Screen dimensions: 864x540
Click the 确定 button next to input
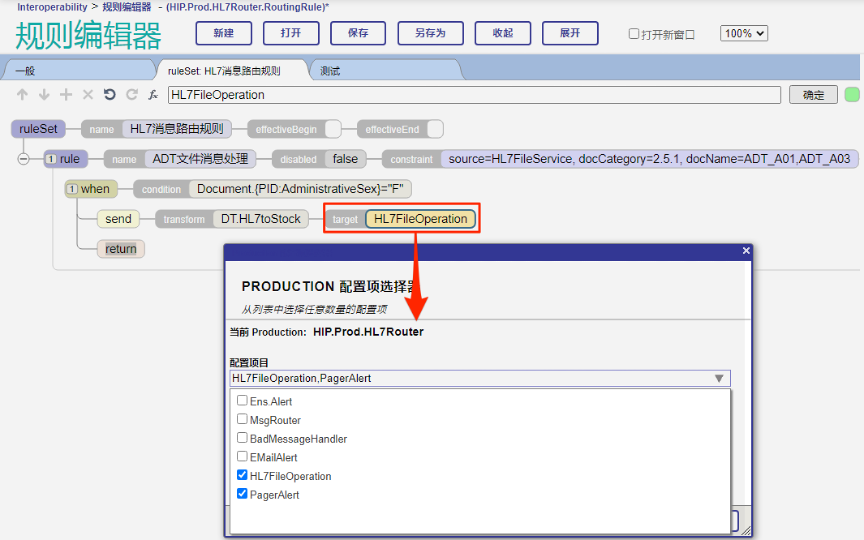pyautogui.click(x=813, y=95)
